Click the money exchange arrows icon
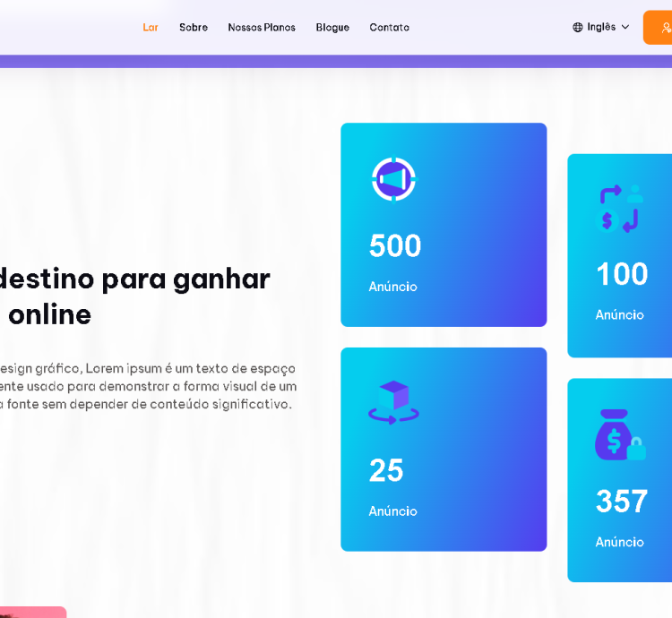672x618 pixels. coord(620,209)
